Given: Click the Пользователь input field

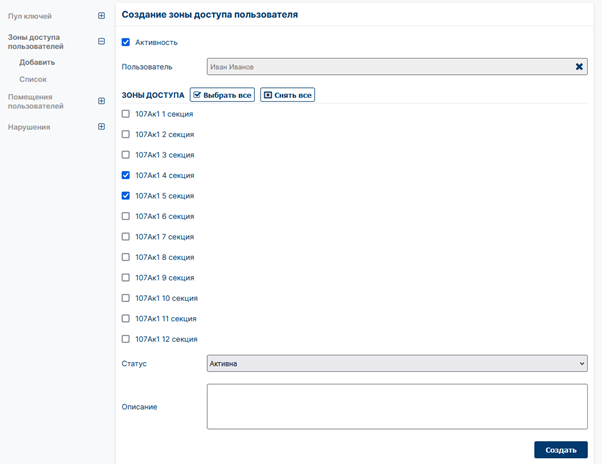Looking at the screenshot, I should coord(397,67).
